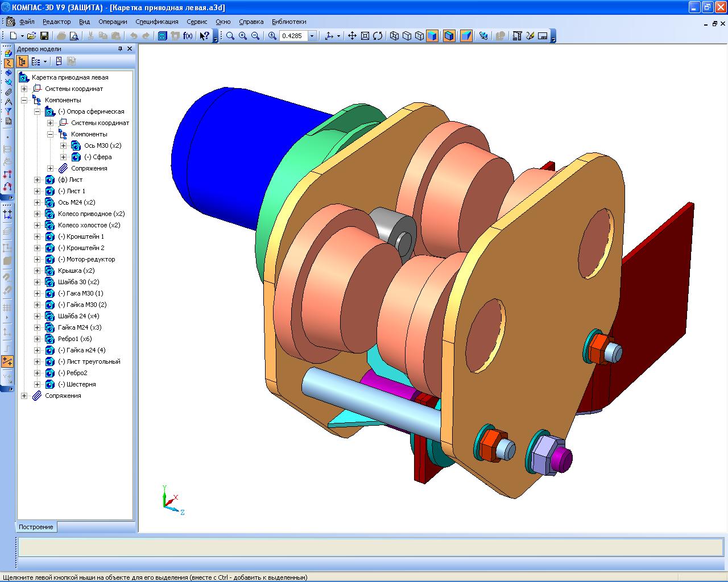Toggle shaded rendering display mode
The image size is (728, 582).
click(432, 36)
